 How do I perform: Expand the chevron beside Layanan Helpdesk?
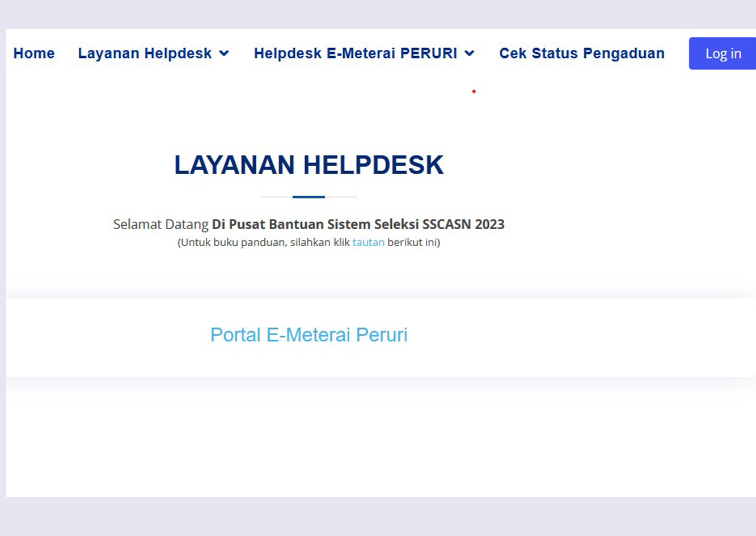[x=224, y=53]
